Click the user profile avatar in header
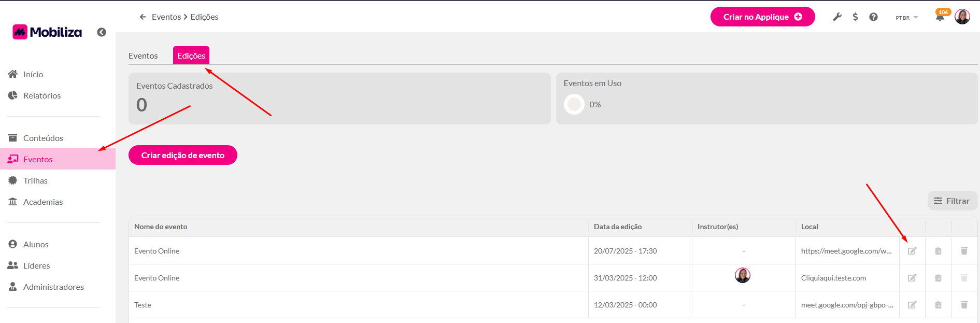 pos(962,17)
